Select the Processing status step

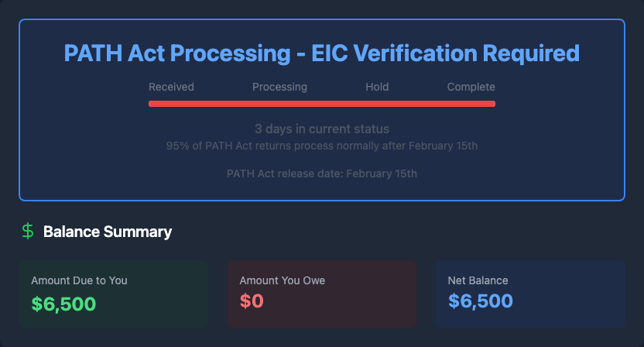[x=279, y=87]
